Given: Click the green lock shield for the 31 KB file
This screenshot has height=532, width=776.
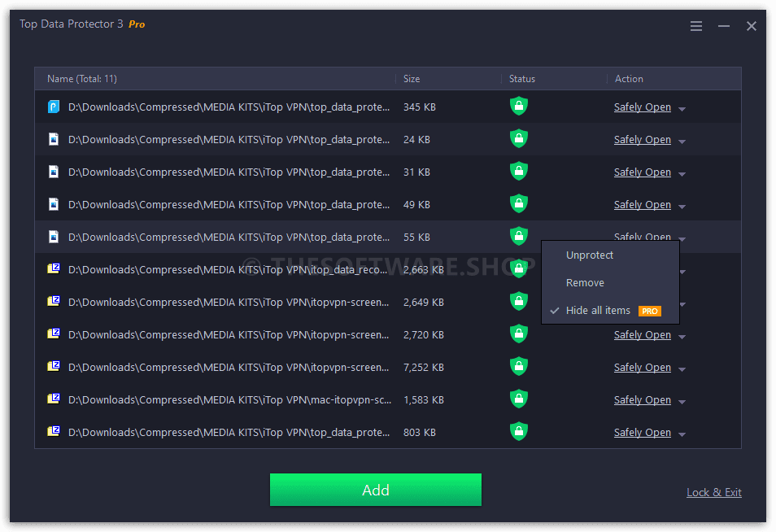Looking at the screenshot, I should (x=519, y=171).
